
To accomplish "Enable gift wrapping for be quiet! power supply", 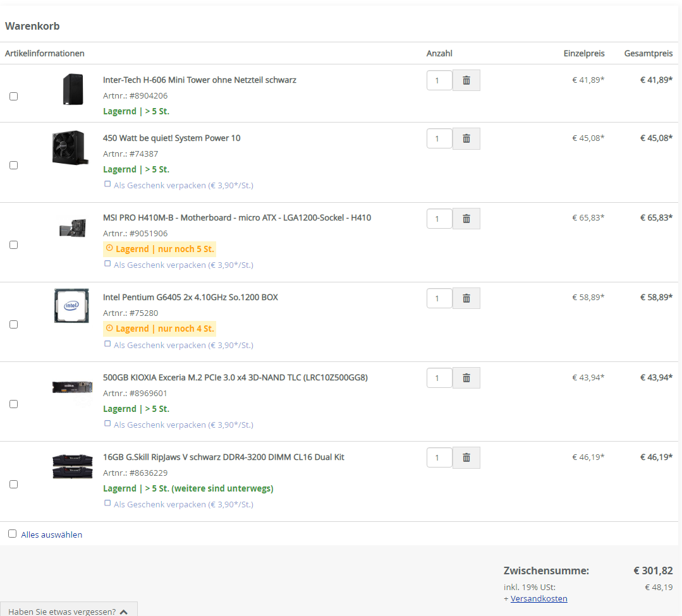I will click(x=107, y=184).
